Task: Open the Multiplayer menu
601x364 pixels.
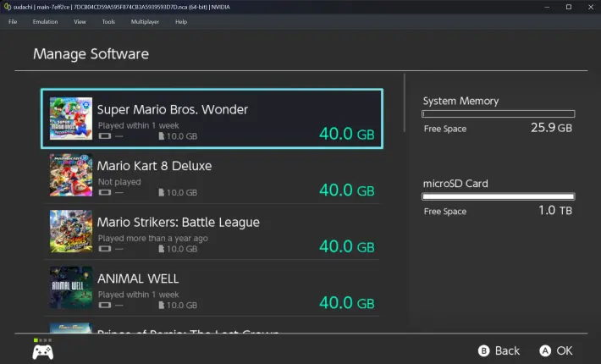Action: click(145, 22)
